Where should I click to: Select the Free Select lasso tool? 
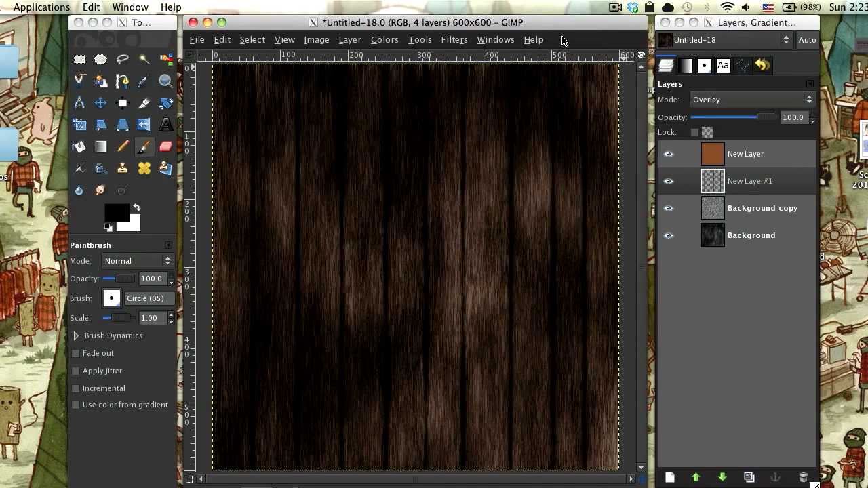(123, 60)
